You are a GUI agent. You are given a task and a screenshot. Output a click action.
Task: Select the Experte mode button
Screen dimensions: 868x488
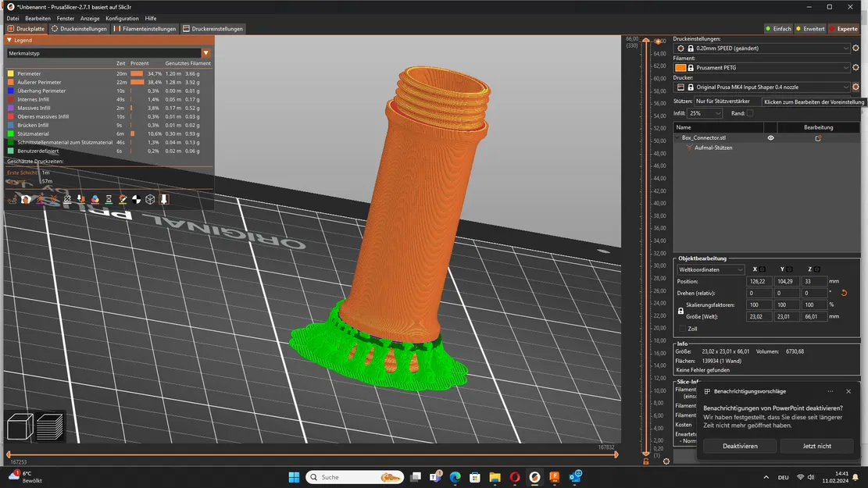tap(844, 29)
